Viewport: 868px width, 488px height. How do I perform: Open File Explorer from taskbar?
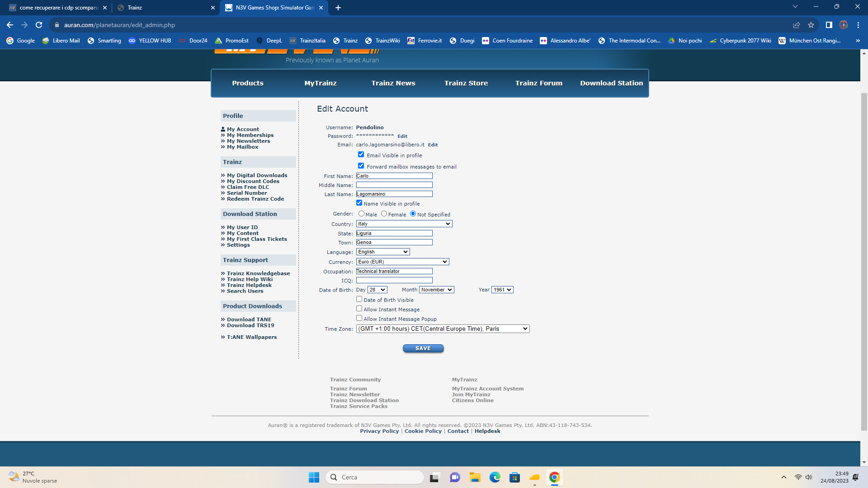click(475, 477)
